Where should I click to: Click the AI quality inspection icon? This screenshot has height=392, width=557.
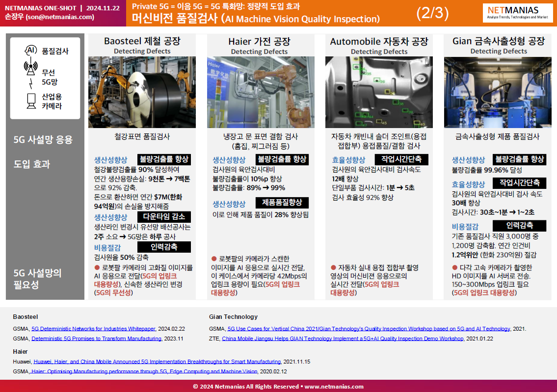pos(31,51)
